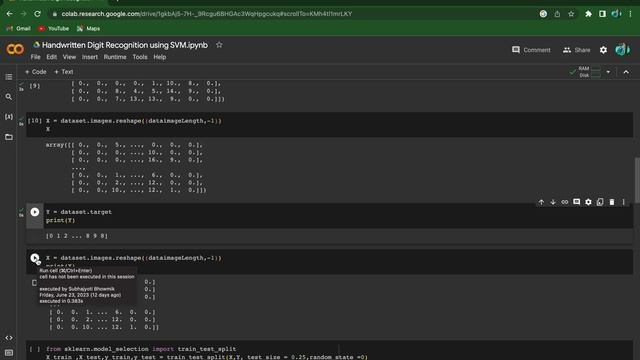Open the Gmail bookmark

18,29
